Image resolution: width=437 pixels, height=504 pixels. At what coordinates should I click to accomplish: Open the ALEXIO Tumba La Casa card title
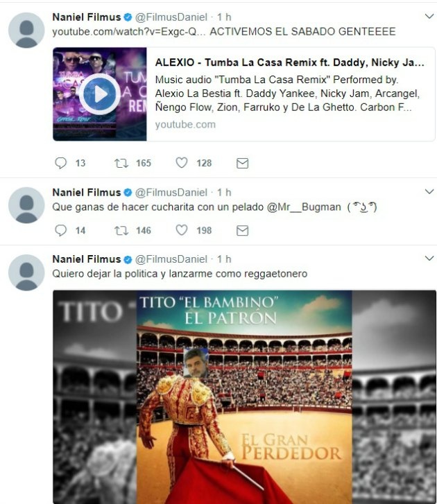[289, 62]
